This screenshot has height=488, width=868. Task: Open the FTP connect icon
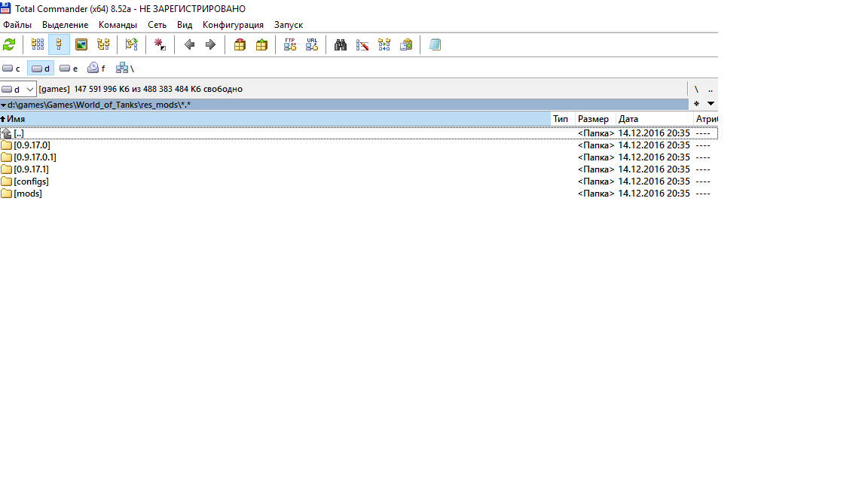tap(290, 45)
